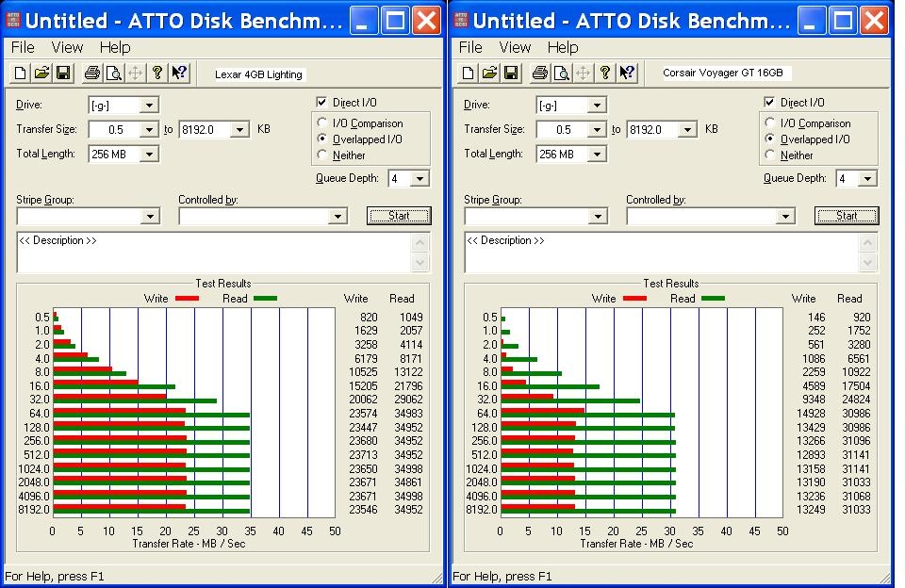Toggle Direct I/O checkbox in Lexar window
The image size is (905, 588).
point(322,102)
